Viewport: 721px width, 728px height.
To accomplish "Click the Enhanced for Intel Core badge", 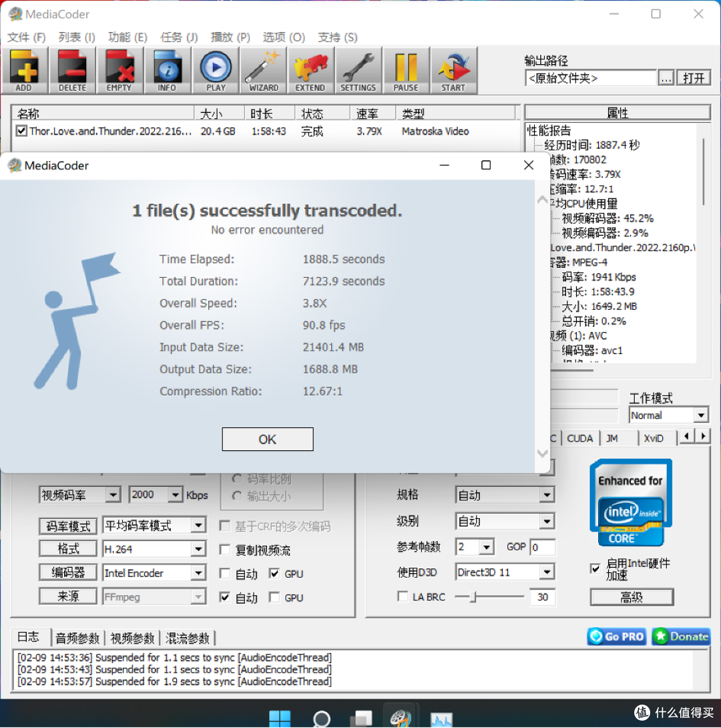I will 630,503.
